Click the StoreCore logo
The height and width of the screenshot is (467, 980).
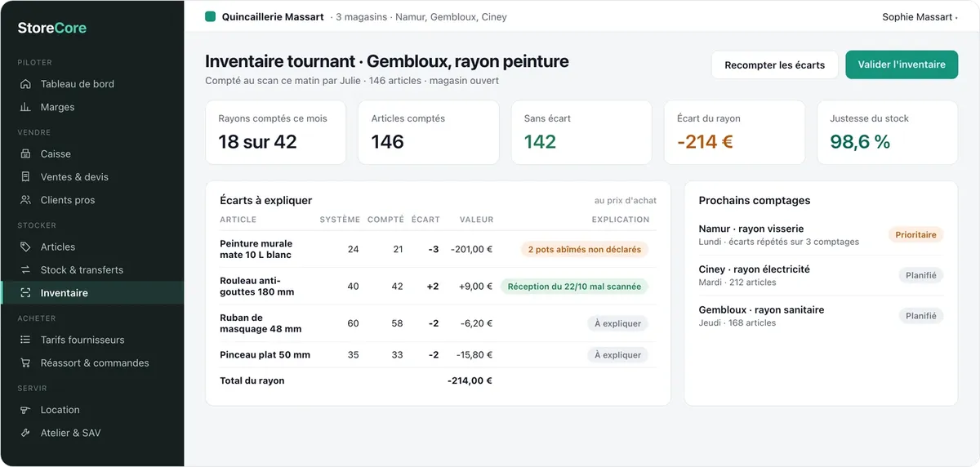[x=52, y=28]
